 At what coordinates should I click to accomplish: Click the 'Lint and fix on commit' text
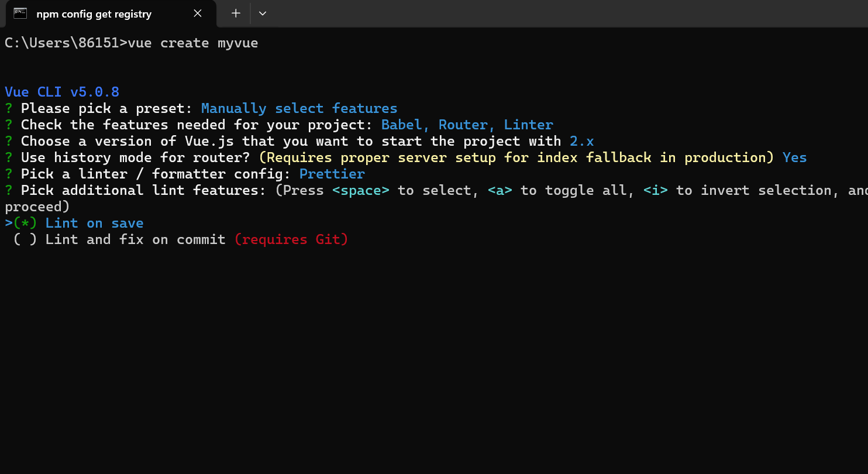(x=135, y=239)
